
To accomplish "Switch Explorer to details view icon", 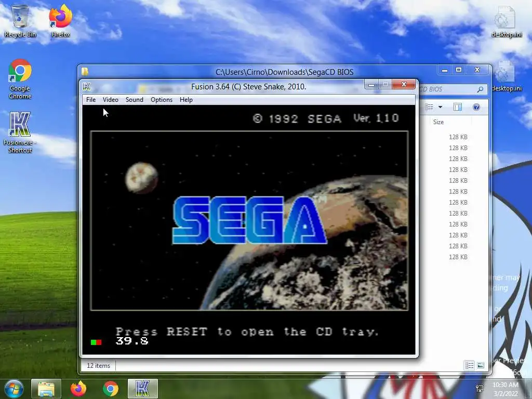I will [470, 365].
